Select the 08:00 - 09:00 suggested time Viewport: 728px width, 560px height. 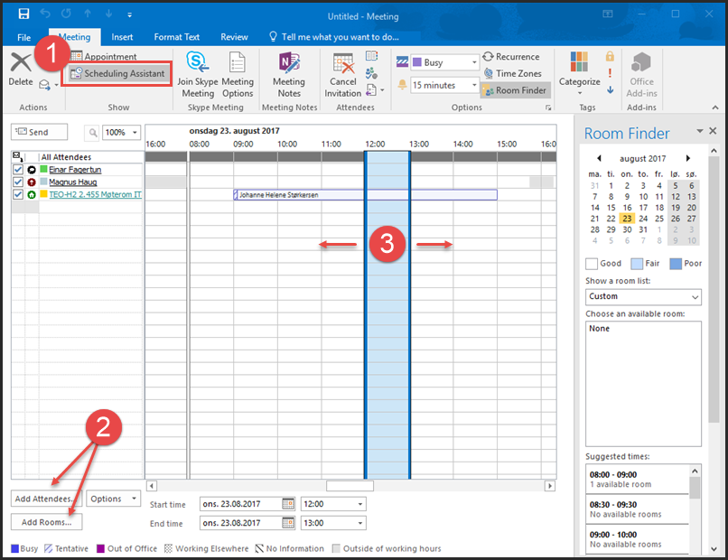coord(636,479)
